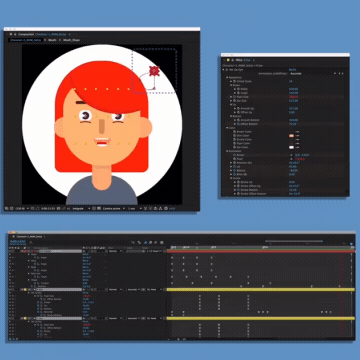
Task: Click the Global Scale value 18
Action: pyautogui.click(x=291, y=81)
